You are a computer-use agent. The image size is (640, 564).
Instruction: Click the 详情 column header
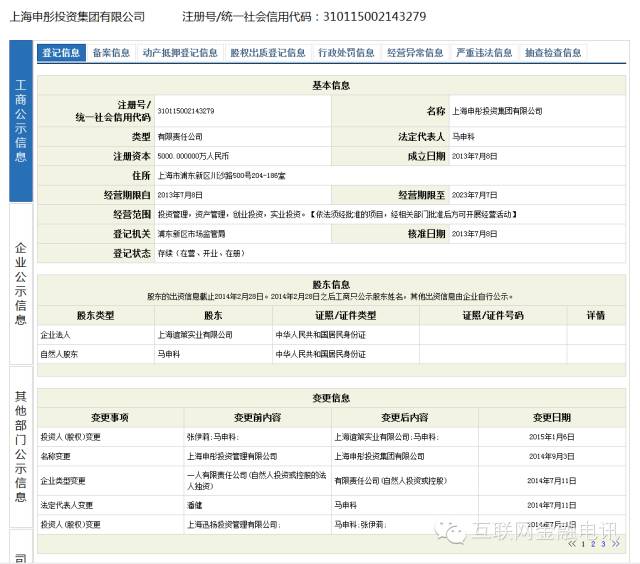596,315
